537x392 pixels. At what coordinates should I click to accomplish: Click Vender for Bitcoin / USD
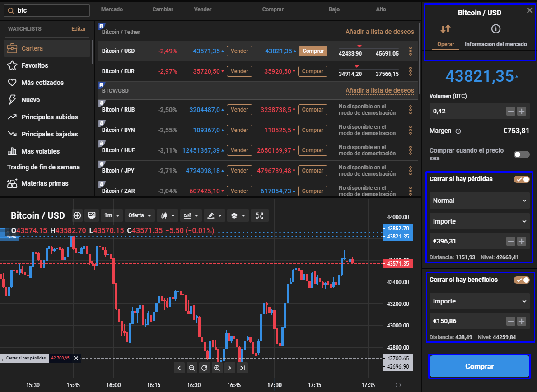point(239,51)
